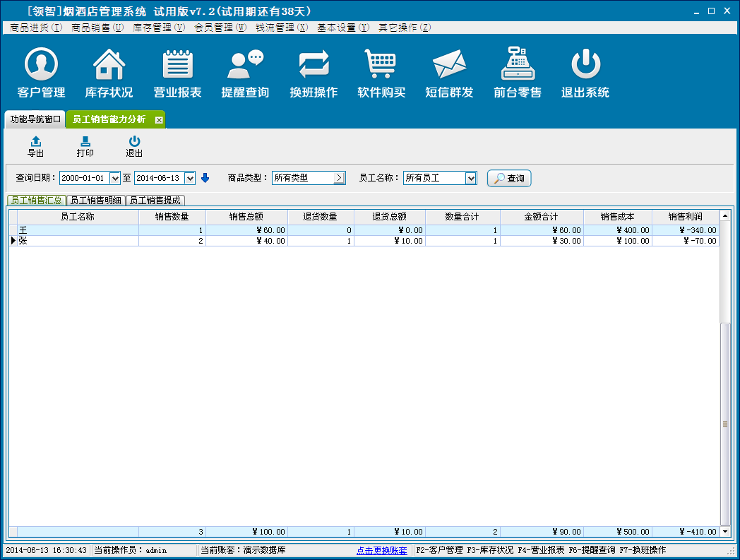The height and width of the screenshot is (560, 740).
Task: Click the 点击更换账套 link
Action: 381,550
